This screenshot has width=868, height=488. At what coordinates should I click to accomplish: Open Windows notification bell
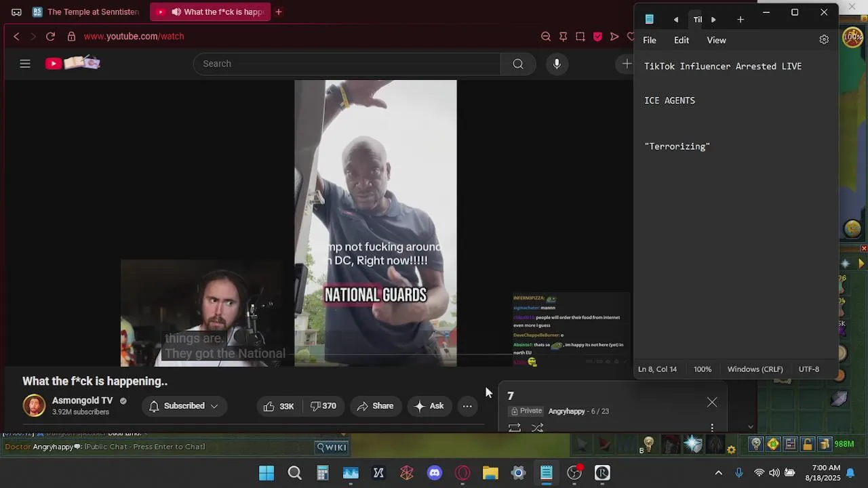point(850,473)
